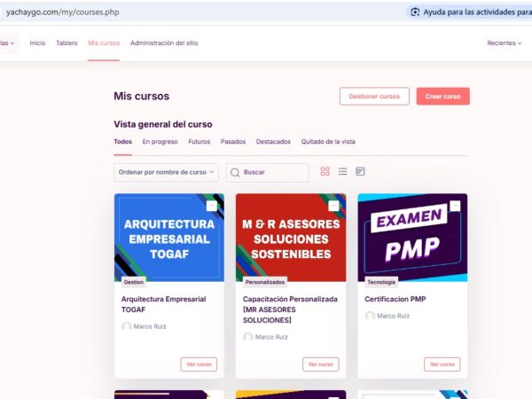Expand the Recientes dropdown

point(505,43)
